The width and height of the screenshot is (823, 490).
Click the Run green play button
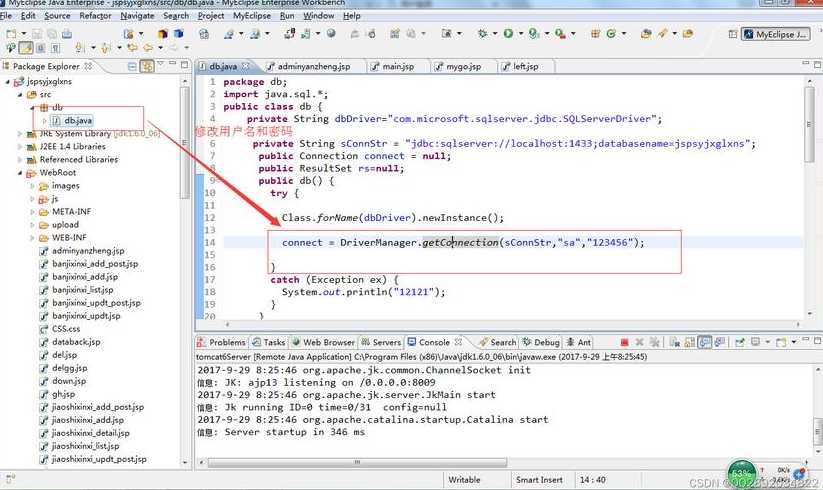point(508,34)
